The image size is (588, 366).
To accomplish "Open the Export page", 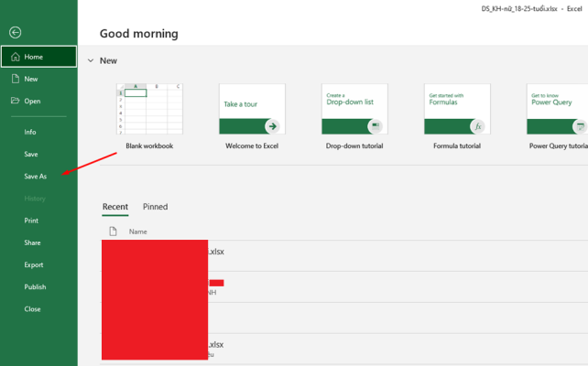I will coord(34,264).
